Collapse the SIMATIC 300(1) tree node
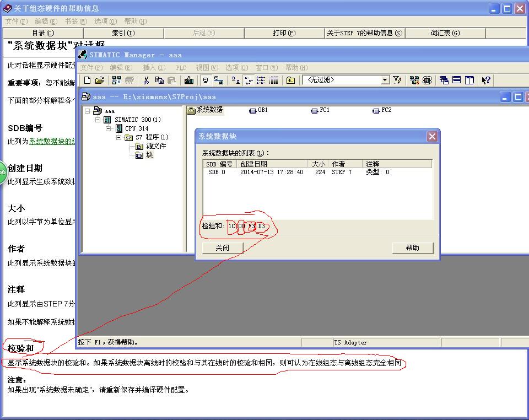This screenshot has width=529, height=420. pos(98,120)
